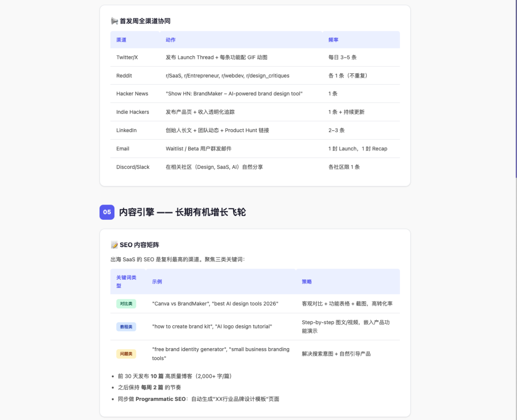
Task: Click the 客观对比 + 功能表格 strategy text
Action: click(347, 304)
